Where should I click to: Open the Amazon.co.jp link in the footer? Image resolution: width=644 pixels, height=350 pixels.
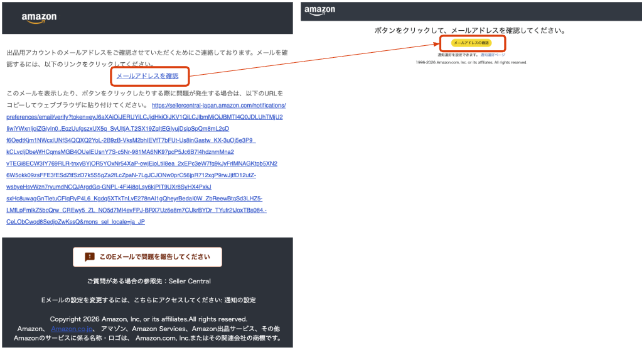pos(72,329)
